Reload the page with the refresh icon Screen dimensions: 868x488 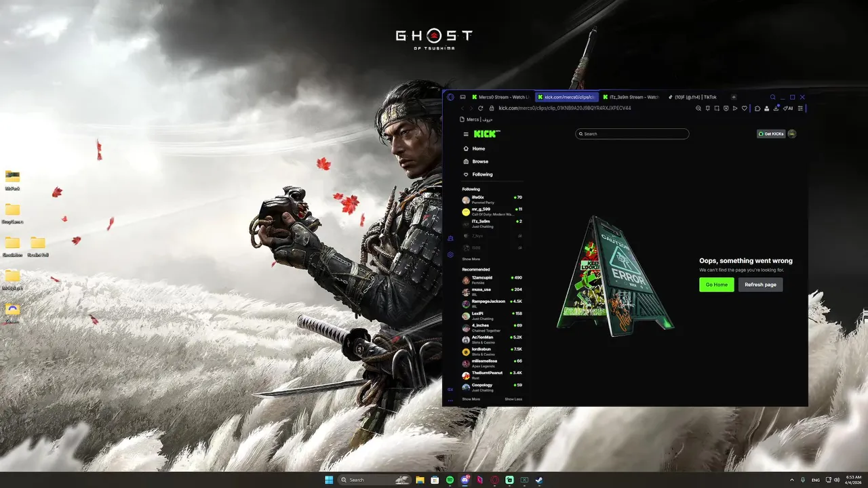pos(481,108)
